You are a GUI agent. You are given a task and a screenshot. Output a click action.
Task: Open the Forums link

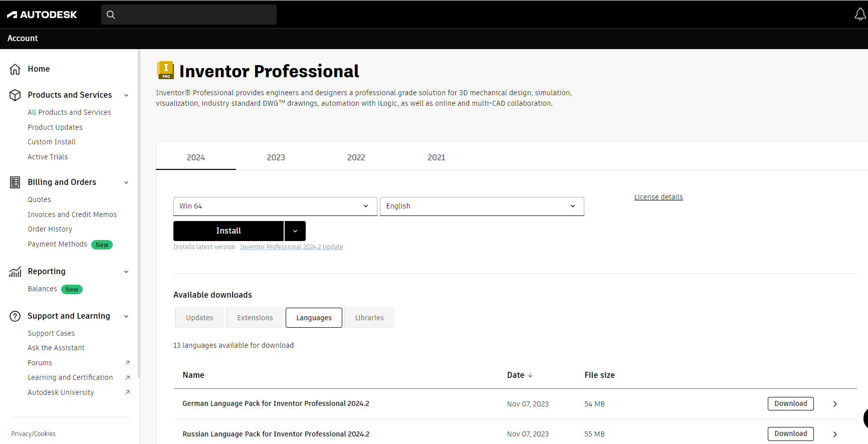click(x=40, y=363)
